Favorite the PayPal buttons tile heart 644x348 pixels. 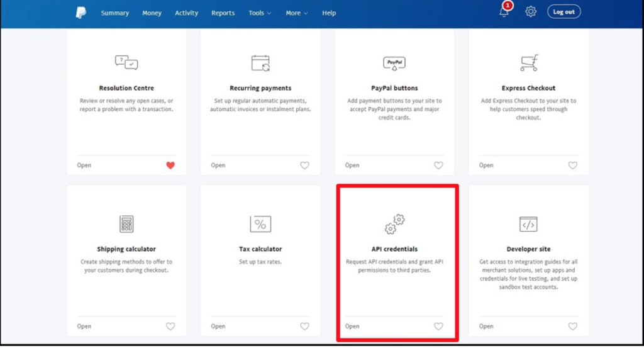438,166
